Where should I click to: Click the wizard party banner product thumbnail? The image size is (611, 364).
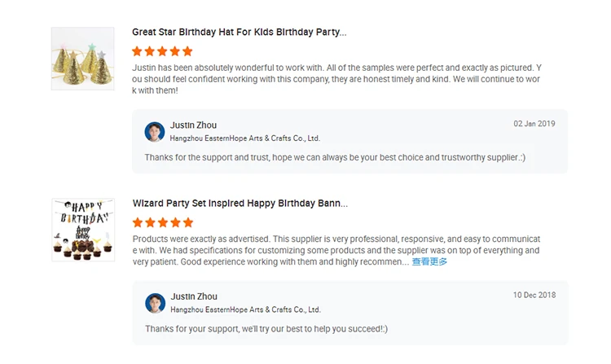[x=82, y=230]
